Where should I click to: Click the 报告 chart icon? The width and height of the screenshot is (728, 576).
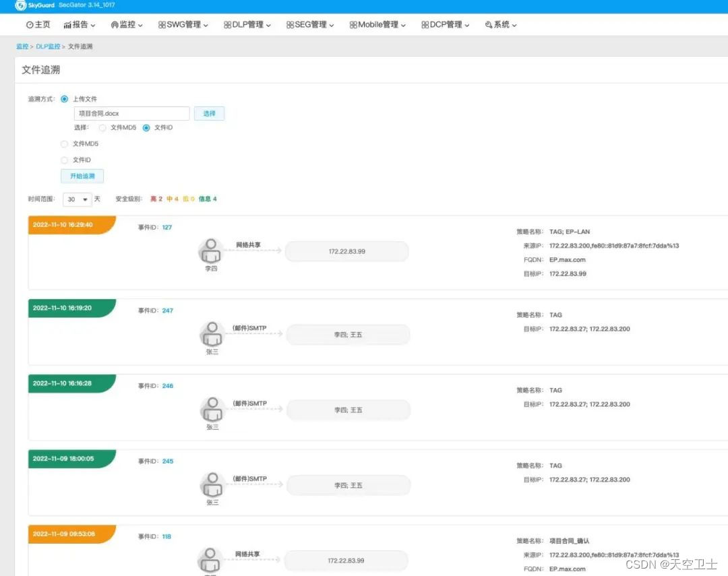67,24
